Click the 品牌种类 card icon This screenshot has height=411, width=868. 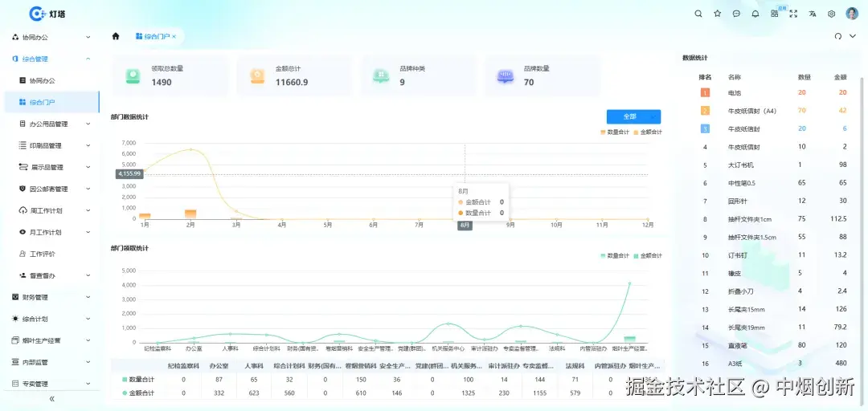pos(381,75)
